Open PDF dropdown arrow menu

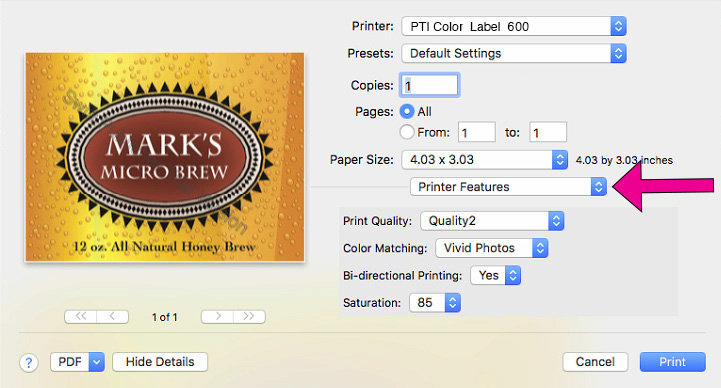(97, 362)
